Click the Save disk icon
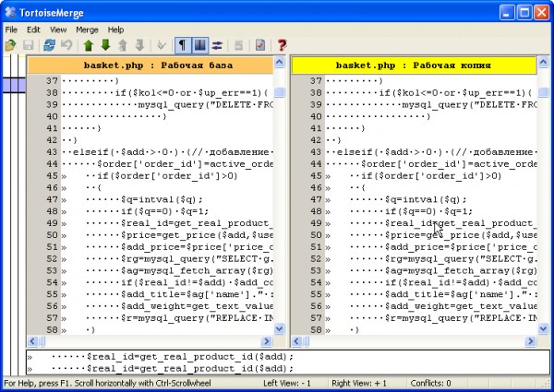 pyautogui.click(x=29, y=44)
